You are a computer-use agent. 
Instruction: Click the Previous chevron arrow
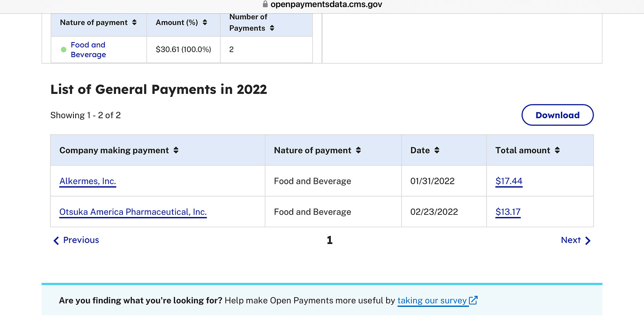[56, 240]
